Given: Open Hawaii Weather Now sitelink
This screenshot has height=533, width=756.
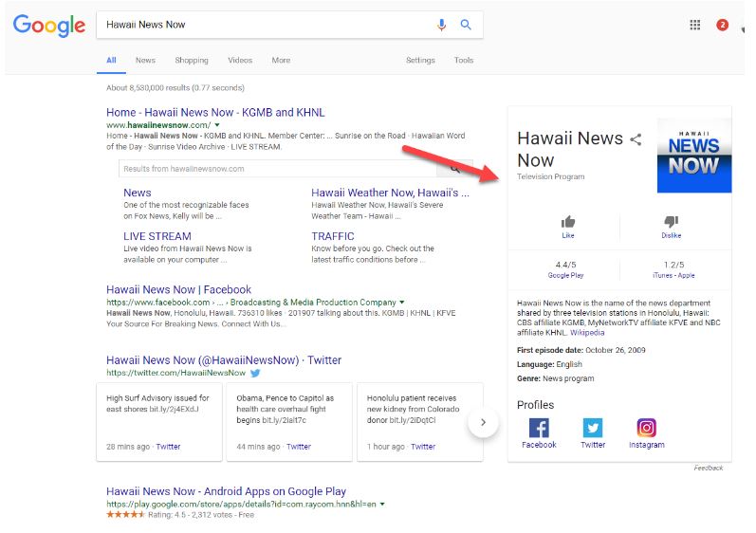Looking at the screenshot, I should [x=390, y=193].
